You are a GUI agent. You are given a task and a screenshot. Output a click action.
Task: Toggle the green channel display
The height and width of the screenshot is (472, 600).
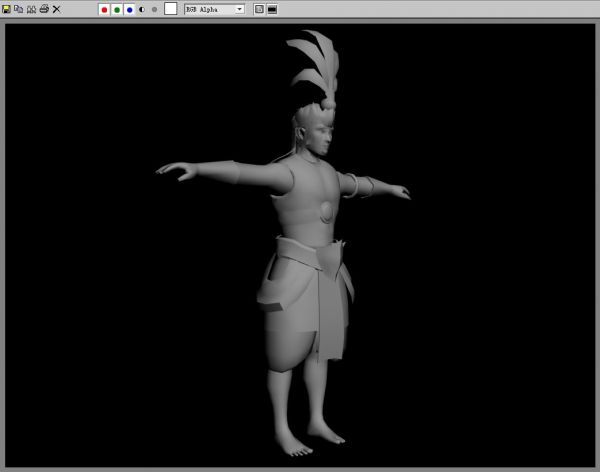(117, 9)
